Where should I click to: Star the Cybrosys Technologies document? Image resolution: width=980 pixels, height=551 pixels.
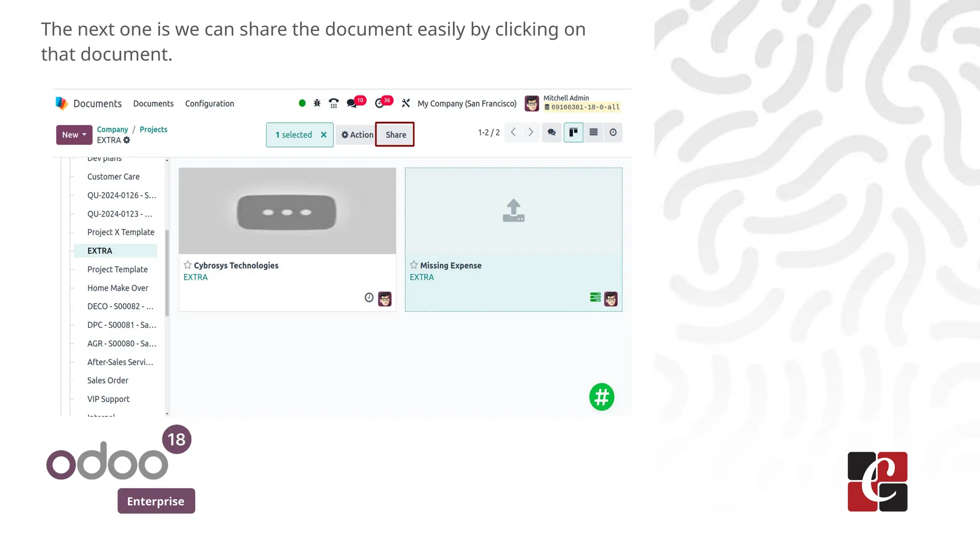188,265
